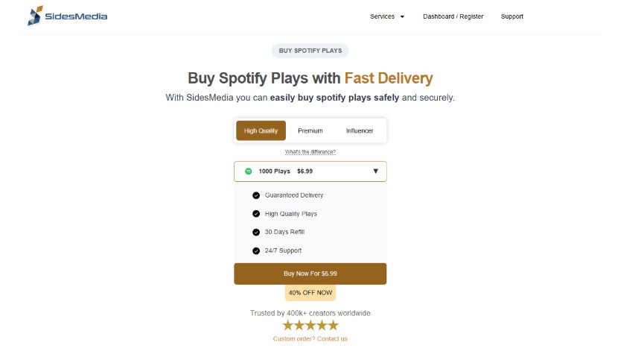
Task: Open the 1000 Plays $6.99 package dropdown
Action: pyautogui.click(x=310, y=171)
